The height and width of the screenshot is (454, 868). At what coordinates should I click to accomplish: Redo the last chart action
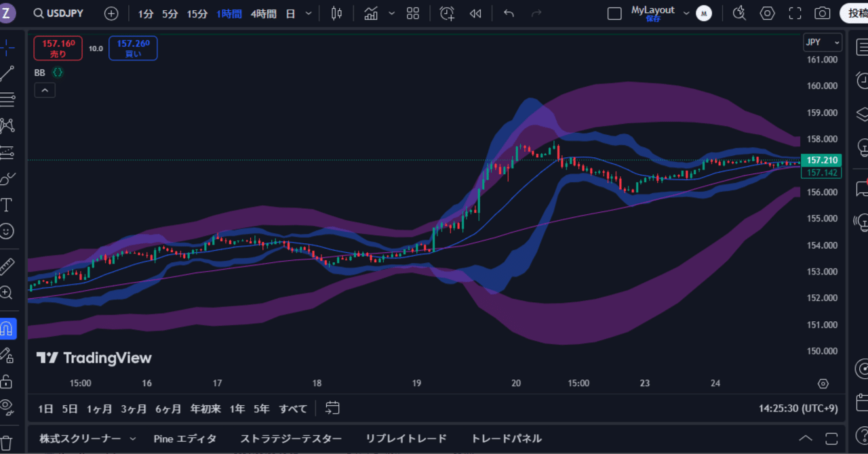(536, 14)
